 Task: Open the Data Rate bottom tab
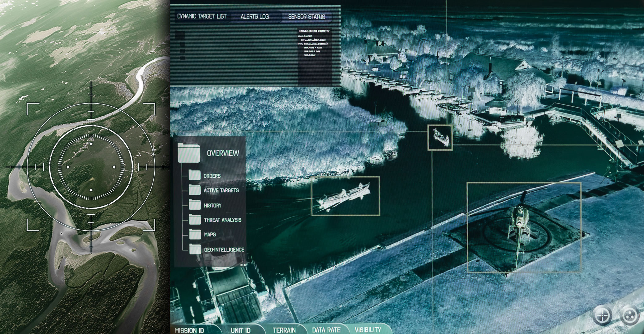pos(326,330)
